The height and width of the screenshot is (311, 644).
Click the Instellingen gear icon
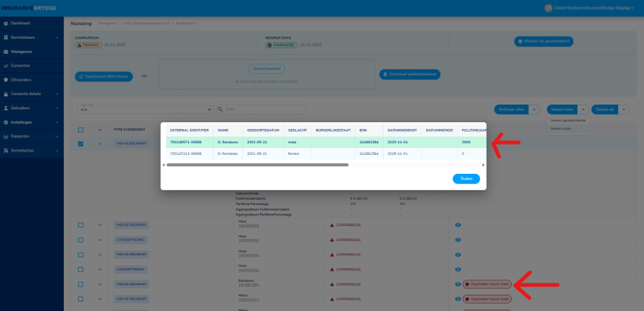tap(5, 122)
